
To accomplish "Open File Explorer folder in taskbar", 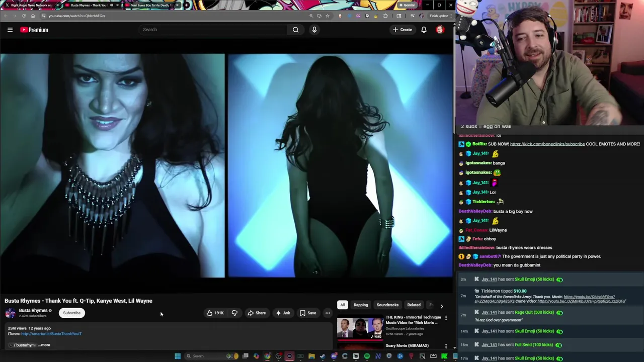I will (x=311, y=356).
